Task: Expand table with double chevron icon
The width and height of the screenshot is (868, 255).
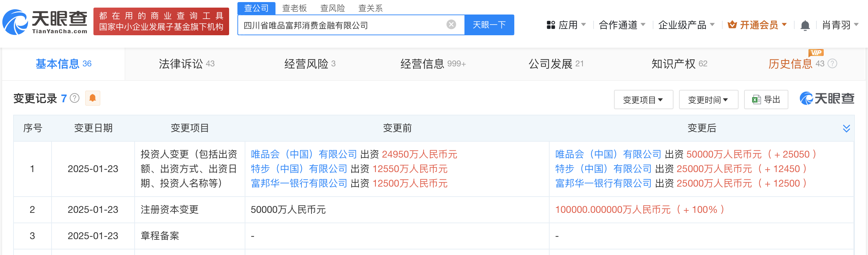Action: point(846,129)
